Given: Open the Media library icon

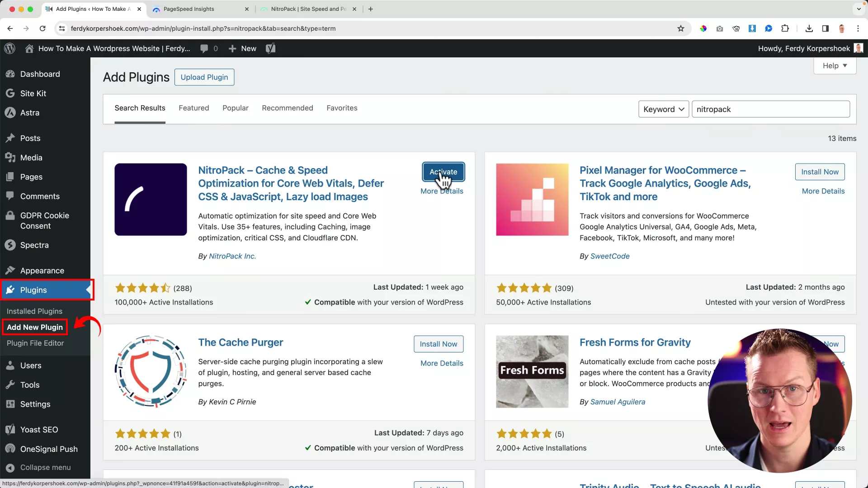Looking at the screenshot, I should 10,157.
